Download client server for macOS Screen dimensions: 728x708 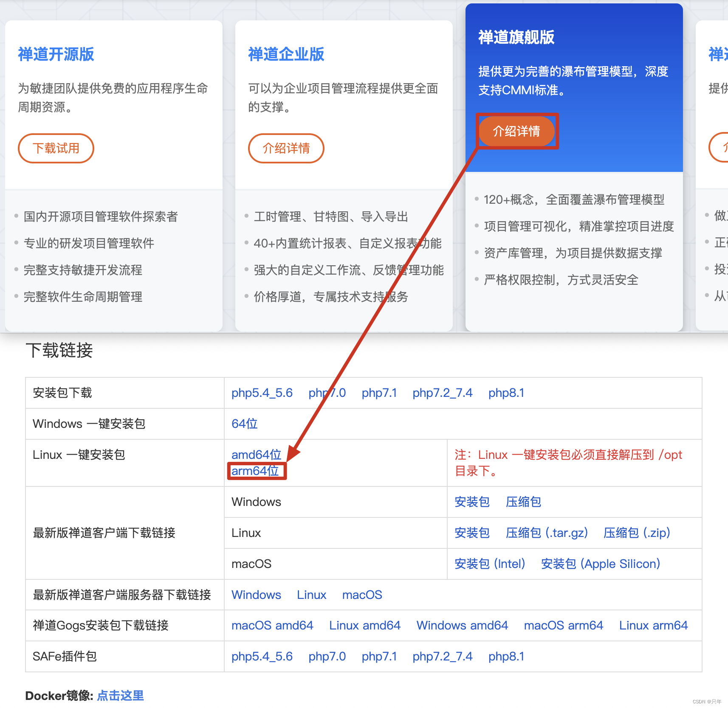click(362, 595)
